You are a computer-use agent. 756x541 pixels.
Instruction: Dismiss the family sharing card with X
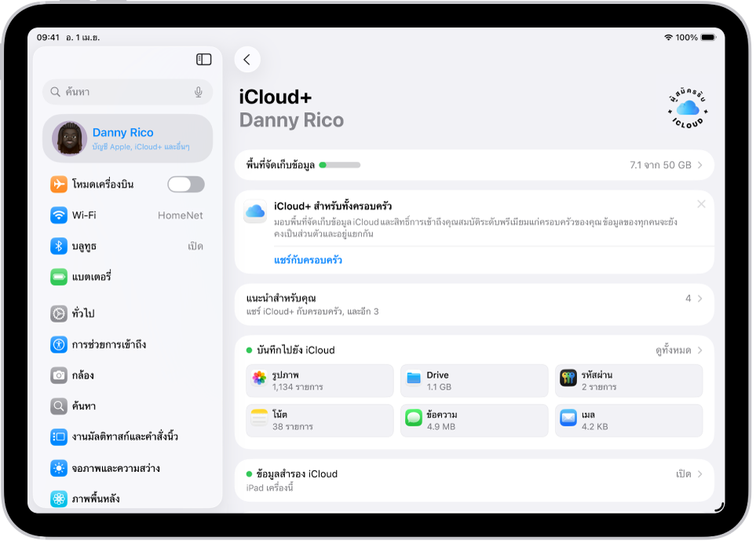click(701, 204)
